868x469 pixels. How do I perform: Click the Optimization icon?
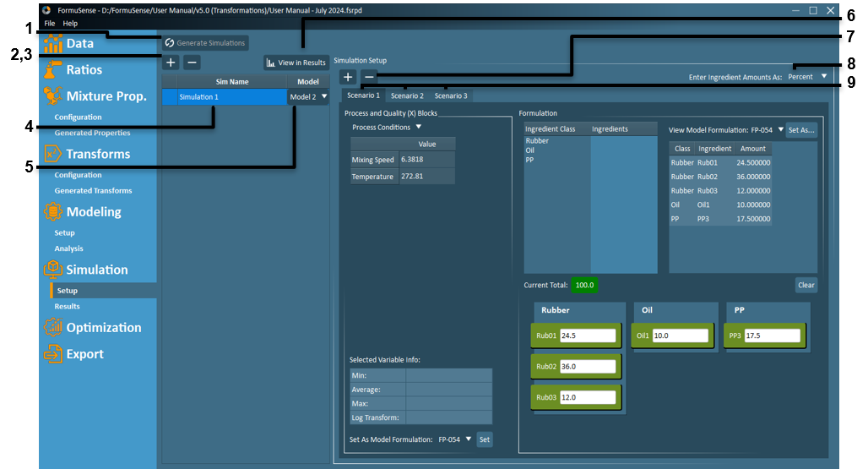click(53, 327)
